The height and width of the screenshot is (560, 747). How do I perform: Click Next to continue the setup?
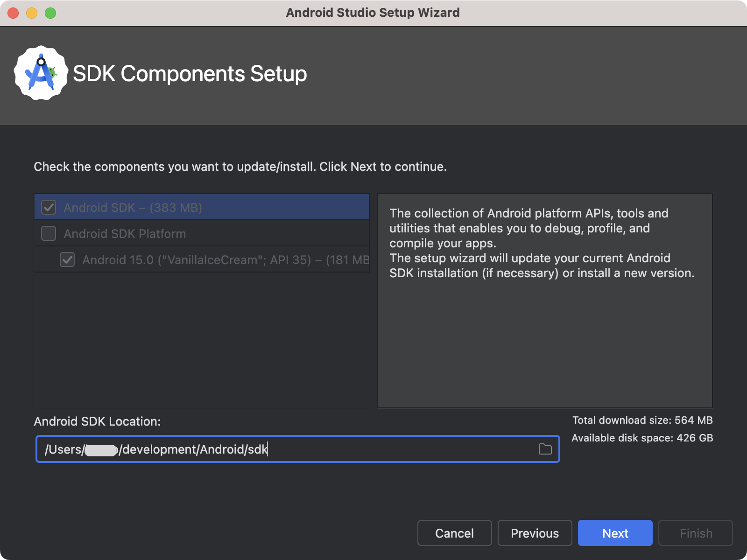coord(615,533)
